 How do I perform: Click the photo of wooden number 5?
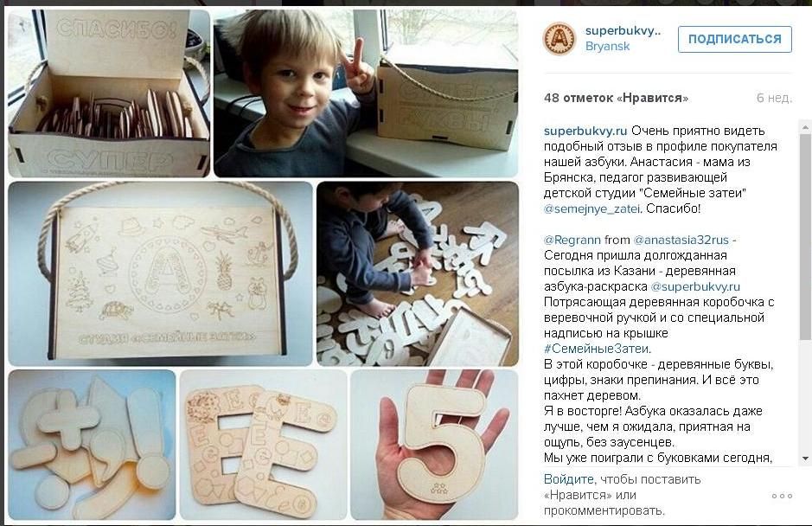(x=434, y=445)
